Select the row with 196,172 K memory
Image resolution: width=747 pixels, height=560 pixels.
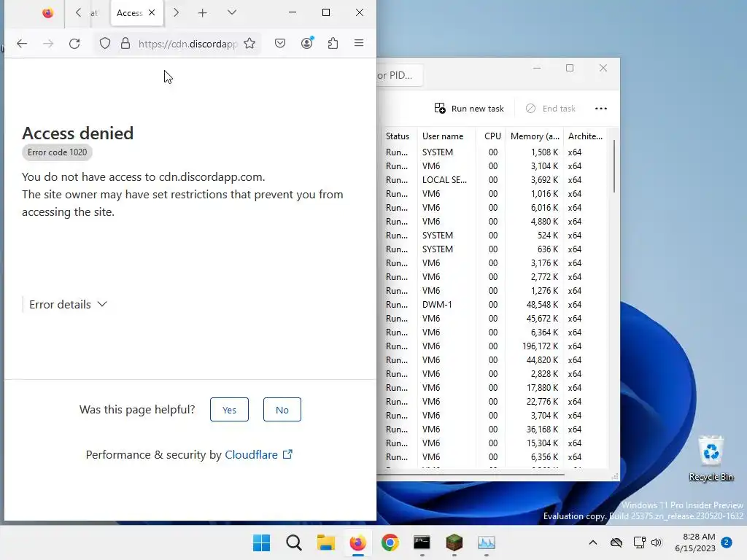(495, 346)
